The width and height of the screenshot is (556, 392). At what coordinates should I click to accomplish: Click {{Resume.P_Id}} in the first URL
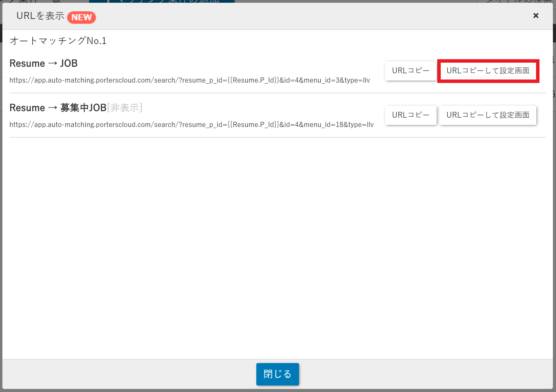click(x=253, y=80)
